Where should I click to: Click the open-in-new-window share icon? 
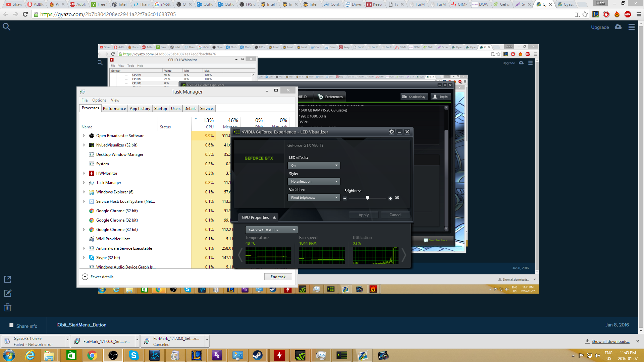coord(7,279)
